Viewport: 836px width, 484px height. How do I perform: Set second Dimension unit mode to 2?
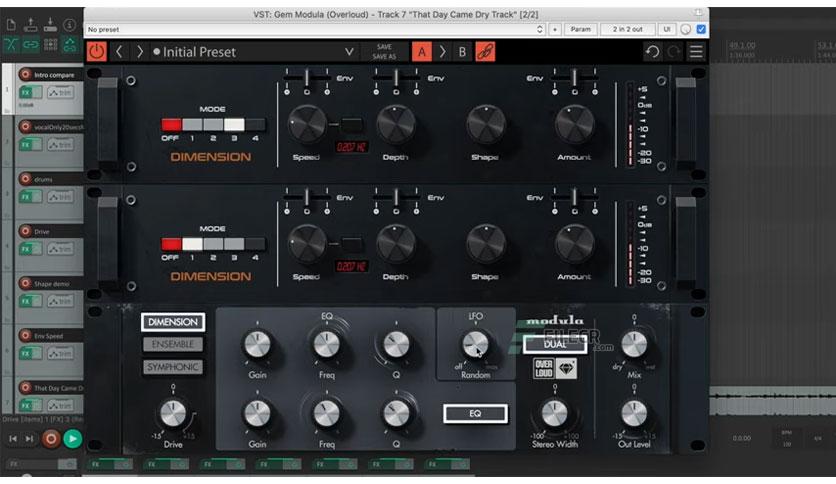[213, 244]
